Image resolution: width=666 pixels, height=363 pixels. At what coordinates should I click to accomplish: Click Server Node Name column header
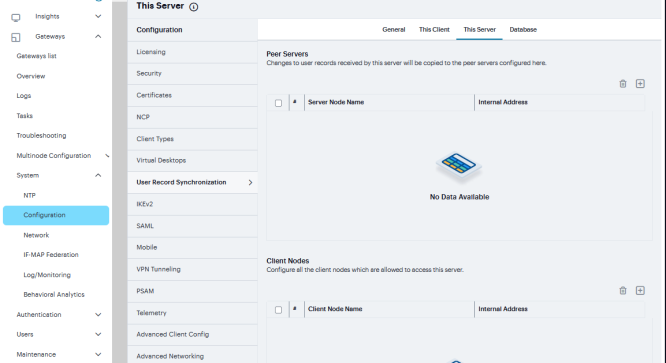click(336, 102)
